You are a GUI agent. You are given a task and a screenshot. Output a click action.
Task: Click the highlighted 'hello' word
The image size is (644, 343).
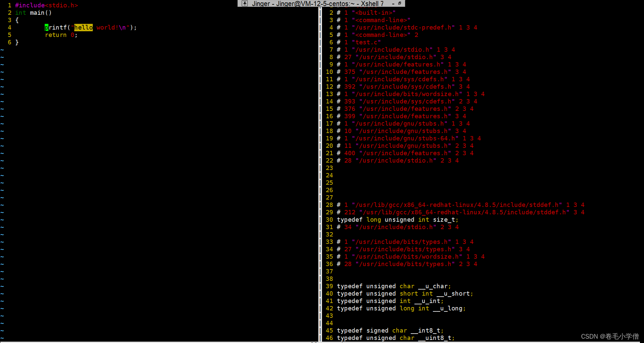[83, 28]
